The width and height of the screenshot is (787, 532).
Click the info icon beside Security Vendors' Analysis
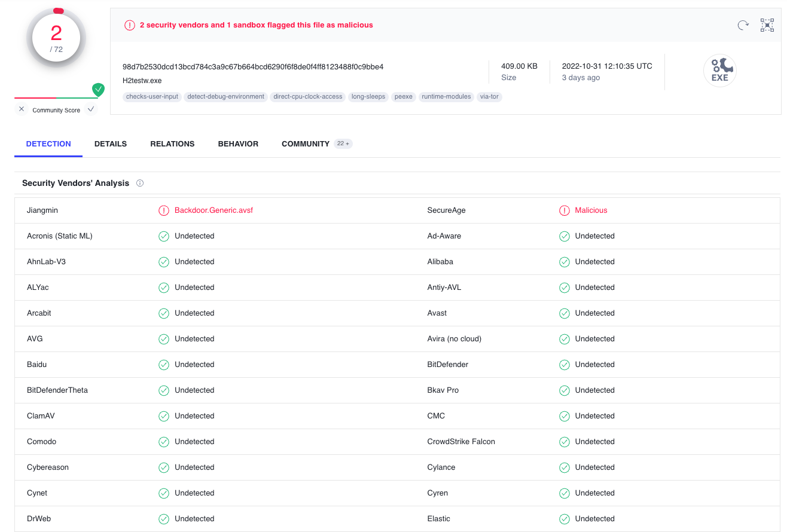click(x=140, y=183)
